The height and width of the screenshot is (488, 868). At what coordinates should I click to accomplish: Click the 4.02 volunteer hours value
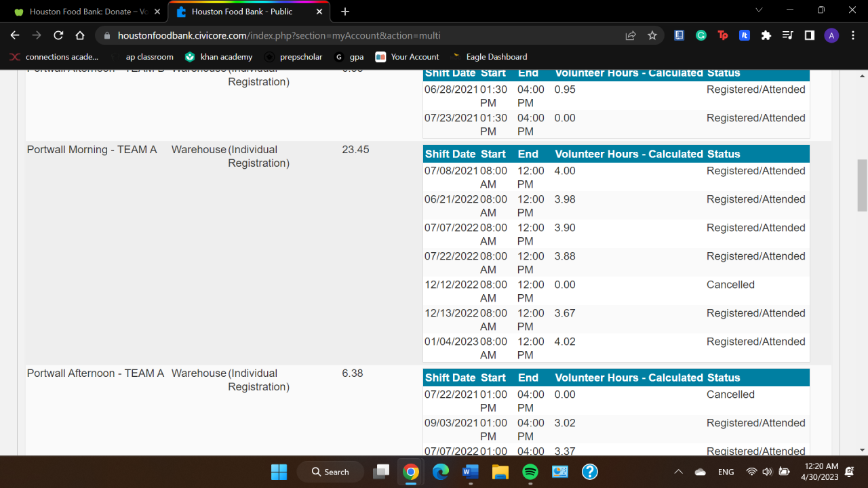tap(565, 342)
